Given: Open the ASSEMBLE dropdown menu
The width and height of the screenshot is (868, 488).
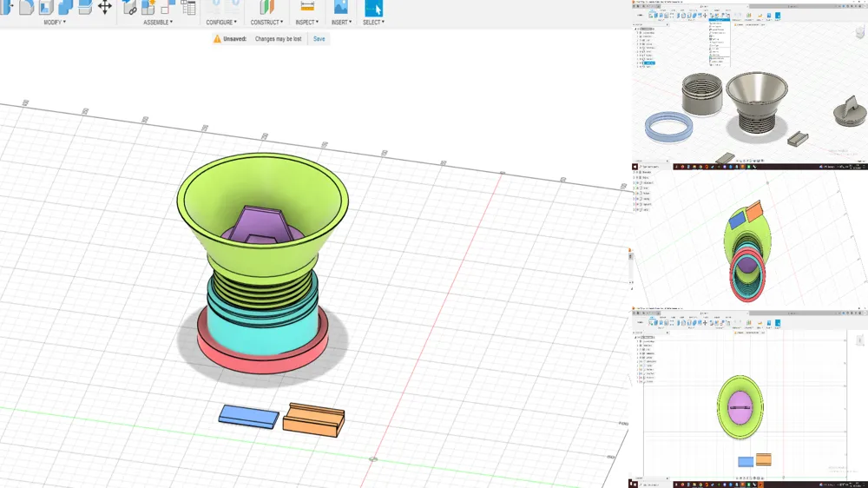Looking at the screenshot, I should click(158, 23).
